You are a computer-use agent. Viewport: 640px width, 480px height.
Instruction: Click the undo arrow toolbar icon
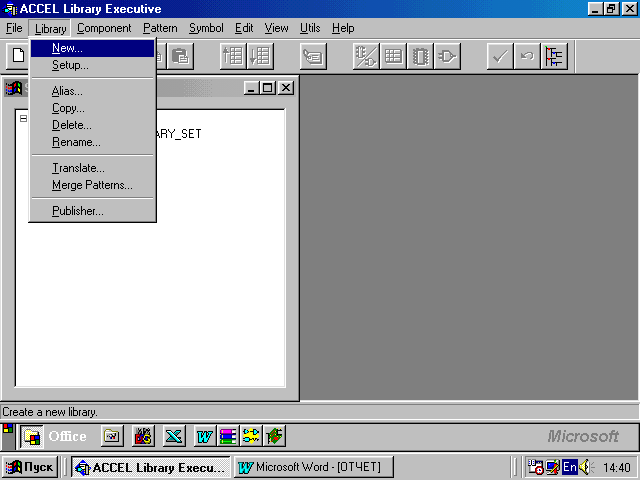(527, 56)
